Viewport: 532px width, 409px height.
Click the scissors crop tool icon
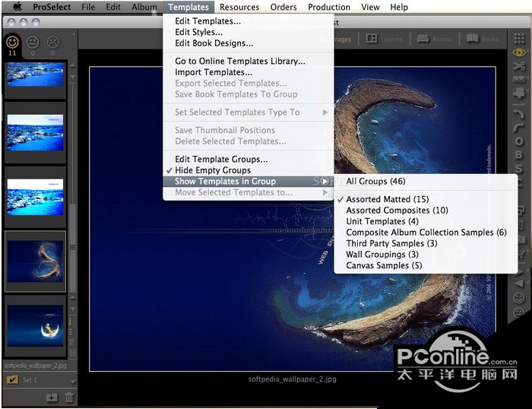click(519, 66)
